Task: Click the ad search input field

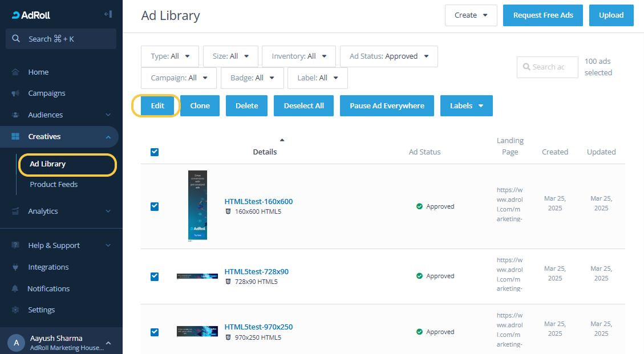Action: (x=548, y=67)
